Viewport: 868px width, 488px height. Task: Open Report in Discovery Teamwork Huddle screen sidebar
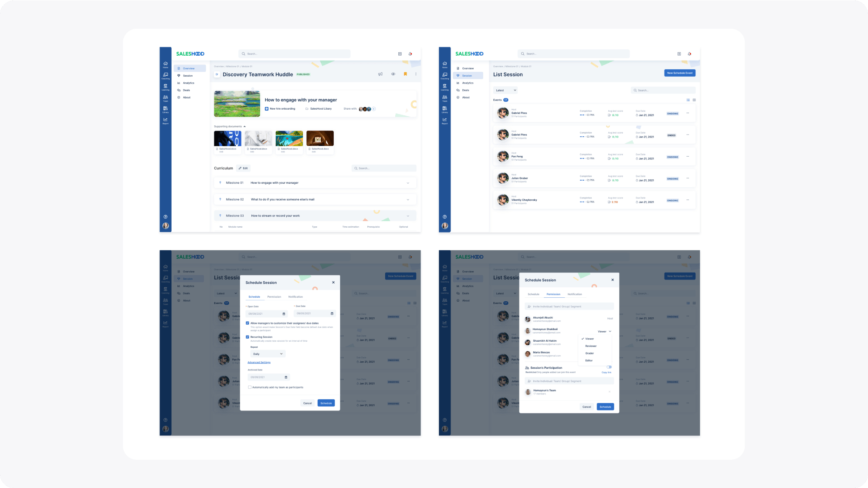coord(165,121)
